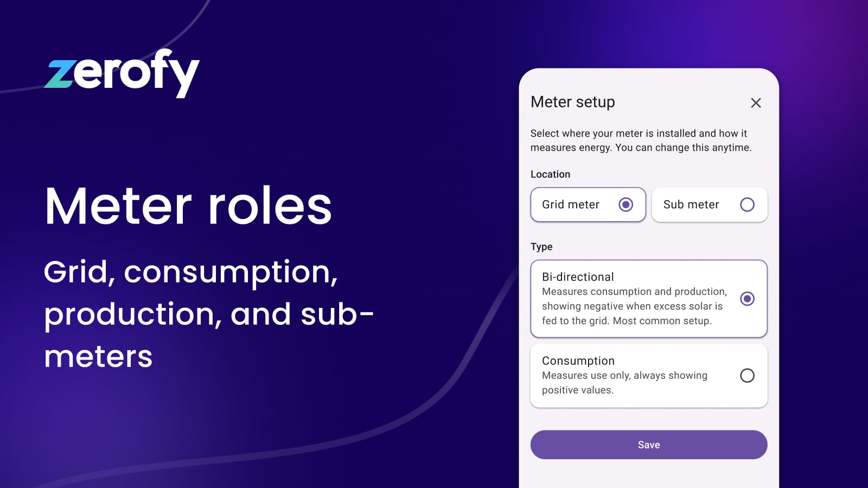Click the meter installation instructions text
868x488 pixels.
pyautogui.click(x=640, y=140)
